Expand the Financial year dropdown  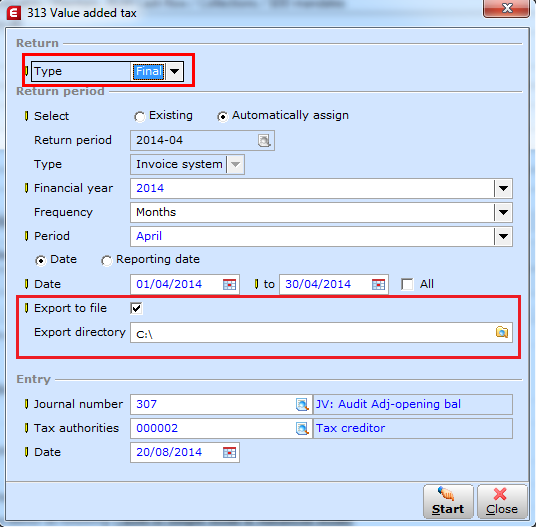point(503,188)
